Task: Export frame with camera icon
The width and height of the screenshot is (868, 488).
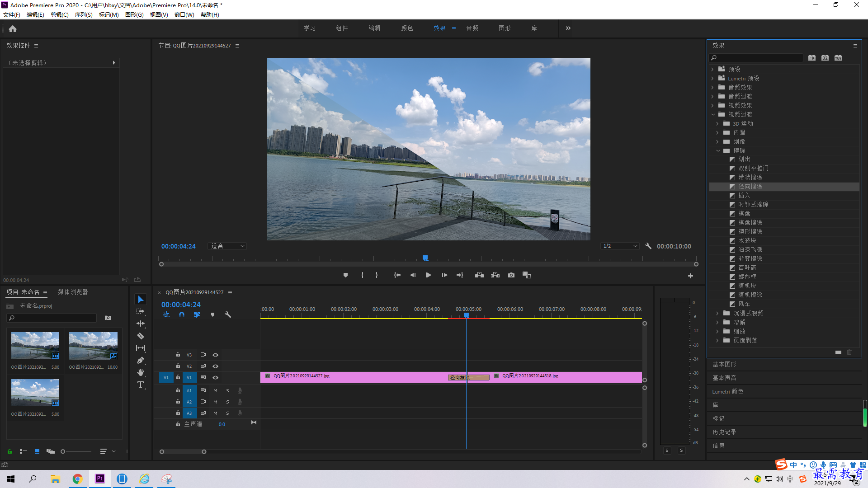Action: pos(511,275)
